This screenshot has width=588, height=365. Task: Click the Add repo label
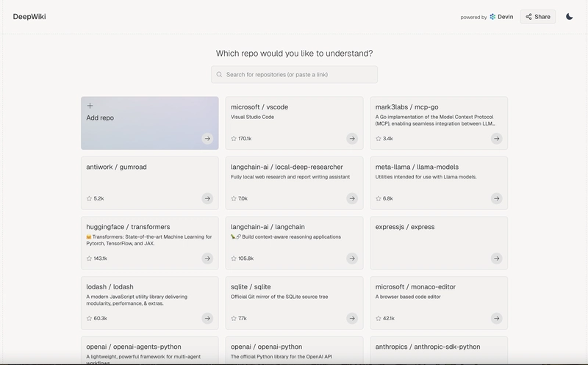(x=100, y=118)
